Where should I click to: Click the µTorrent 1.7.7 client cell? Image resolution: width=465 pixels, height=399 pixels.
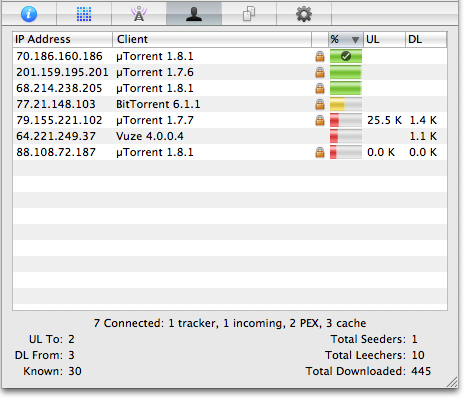tap(155, 120)
